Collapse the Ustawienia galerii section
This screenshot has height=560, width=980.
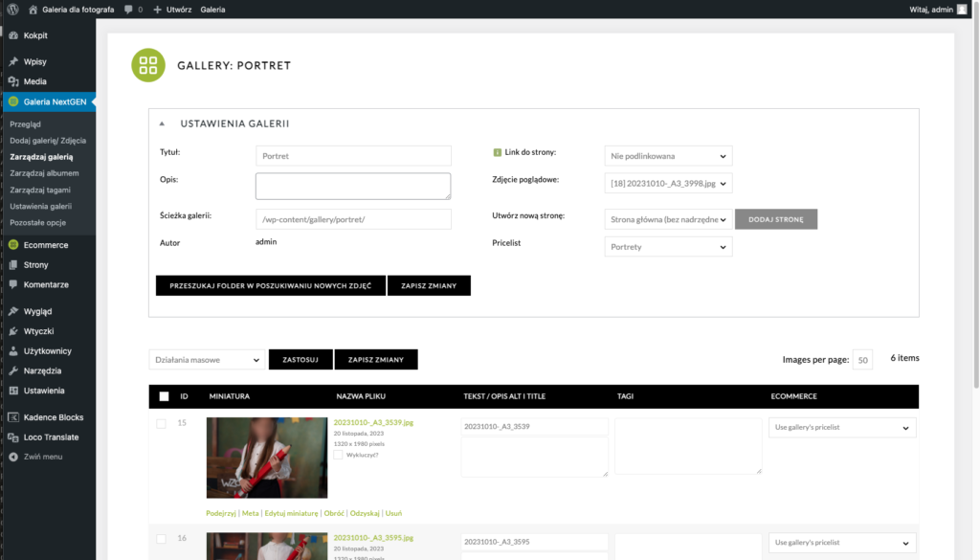162,123
